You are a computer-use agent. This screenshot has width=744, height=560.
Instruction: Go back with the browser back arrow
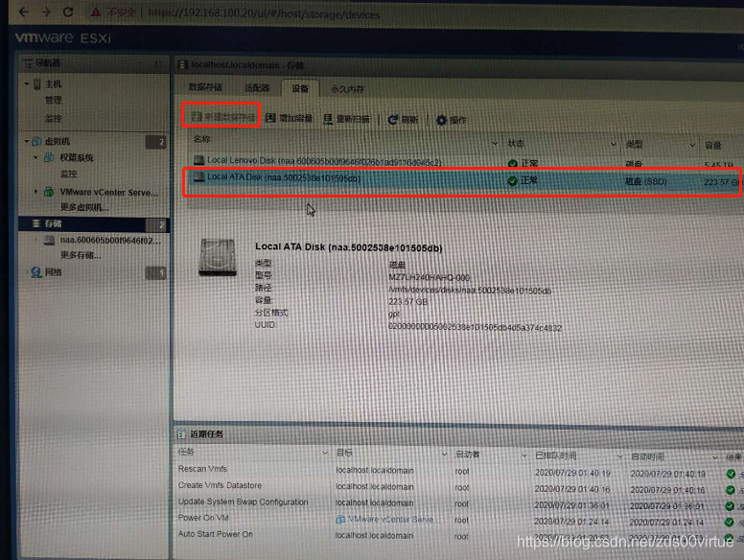click(x=24, y=12)
